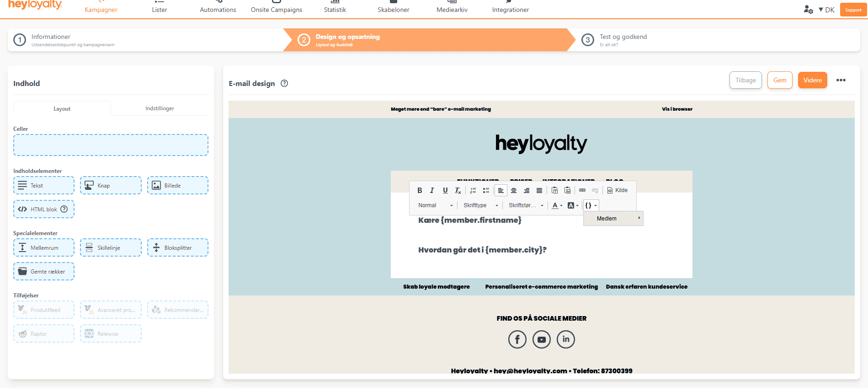The image size is (868, 392).
Task: Click the paste as plain text icon
Action: 554,190
